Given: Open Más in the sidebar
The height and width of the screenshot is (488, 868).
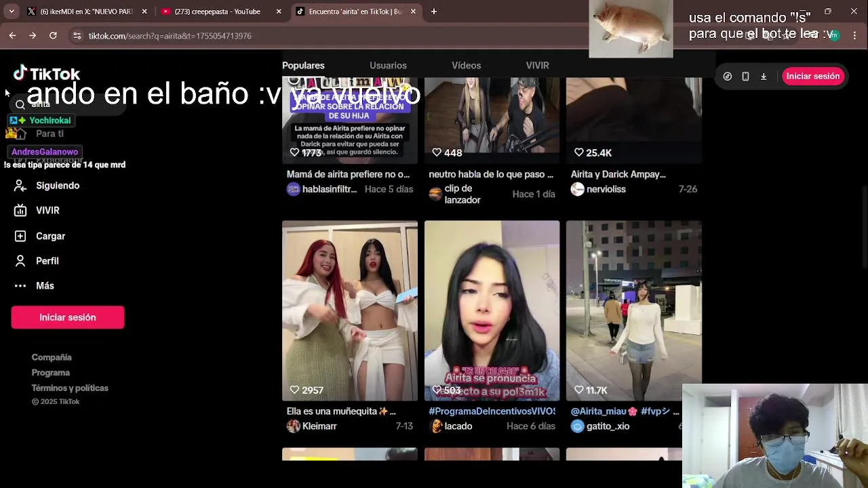Looking at the screenshot, I should pos(45,286).
